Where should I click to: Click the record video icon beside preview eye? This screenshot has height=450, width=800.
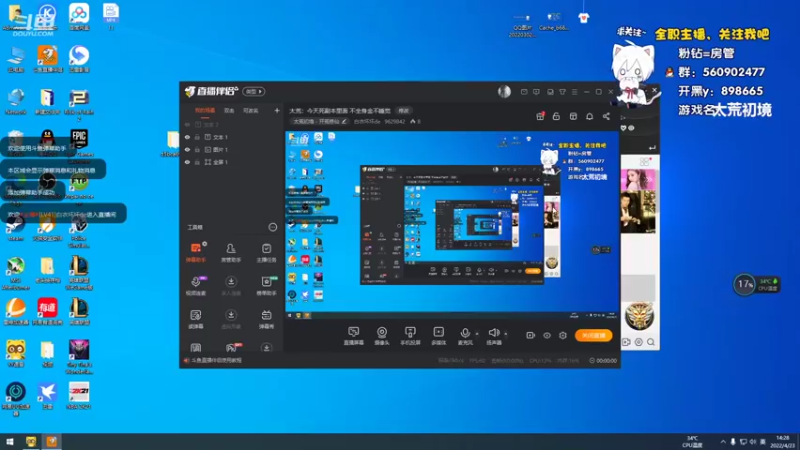531,335
